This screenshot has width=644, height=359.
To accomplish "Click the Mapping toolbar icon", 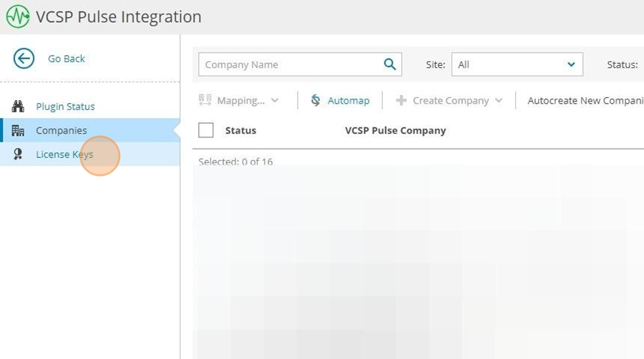I will click(205, 100).
